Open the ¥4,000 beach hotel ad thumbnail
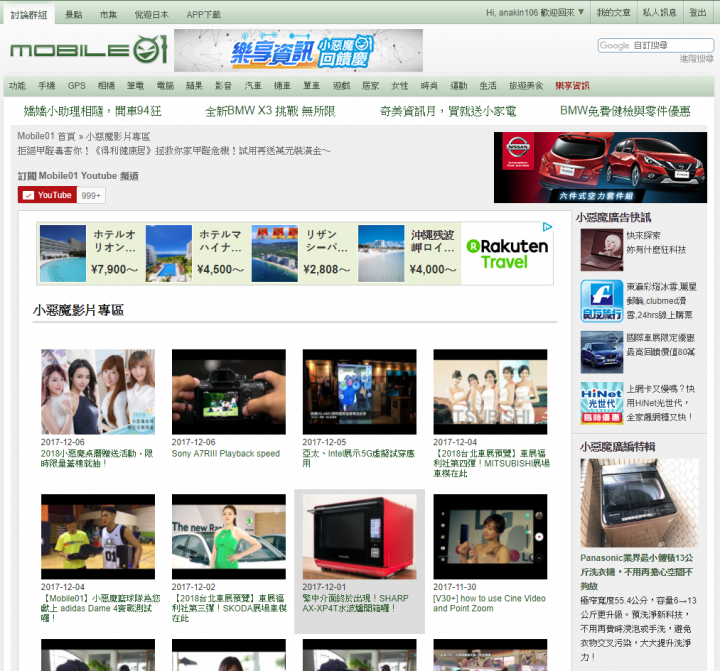720x671 pixels. pyautogui.click(x=381, y=253)
